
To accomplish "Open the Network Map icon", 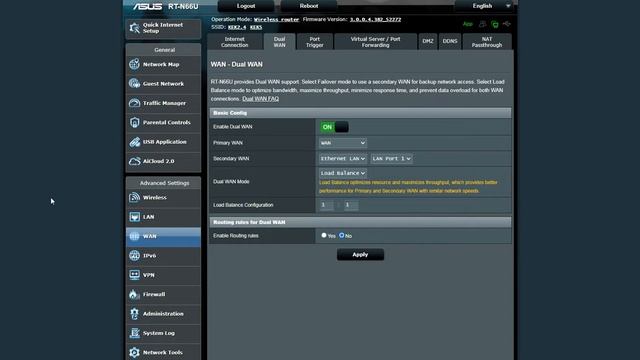I will (134, 64).
